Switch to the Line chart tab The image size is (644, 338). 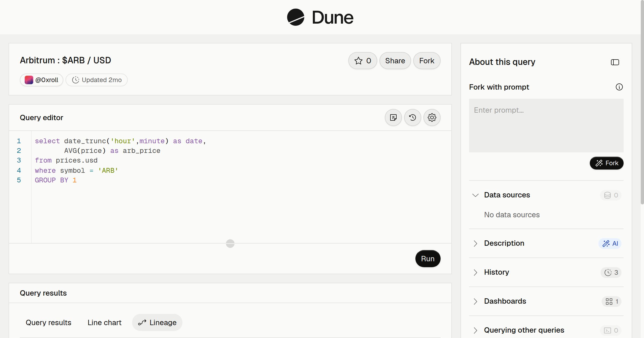click(104, 322)
